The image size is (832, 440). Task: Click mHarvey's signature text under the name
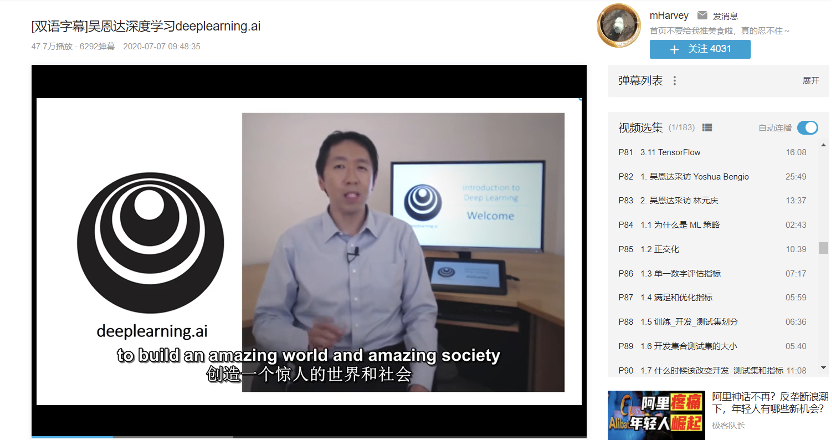tap(719, 31)
